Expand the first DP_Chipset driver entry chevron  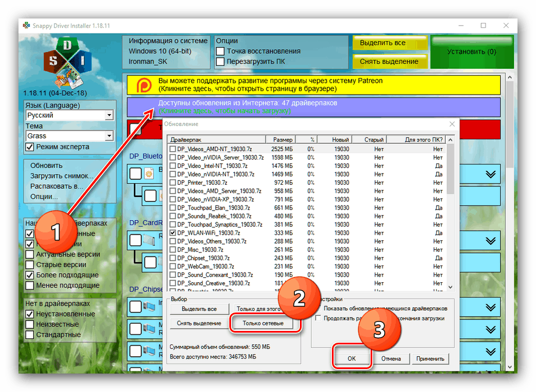491,307
